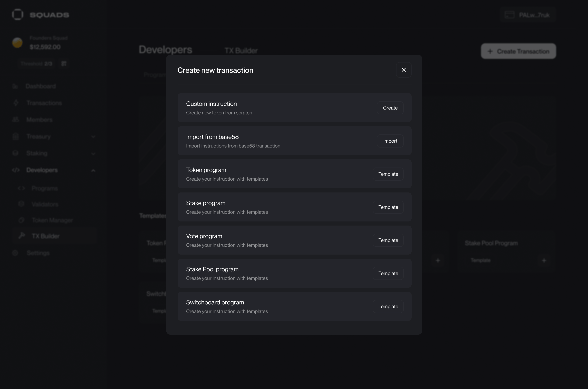The width and height of the screenshot is (588, 389).
Task: Click Create for Custom instruction
Action: click(x=390, y=108)
